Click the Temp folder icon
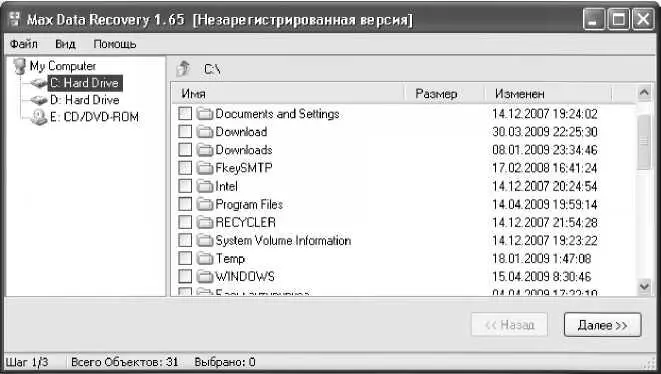This screenshot has height=374, width=661. point(205,258)
